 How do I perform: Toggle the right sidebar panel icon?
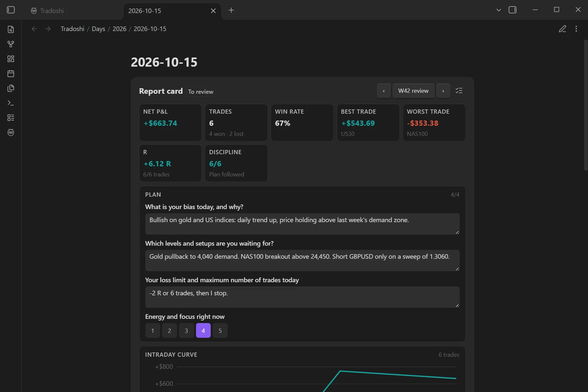(x=513, y=10)
